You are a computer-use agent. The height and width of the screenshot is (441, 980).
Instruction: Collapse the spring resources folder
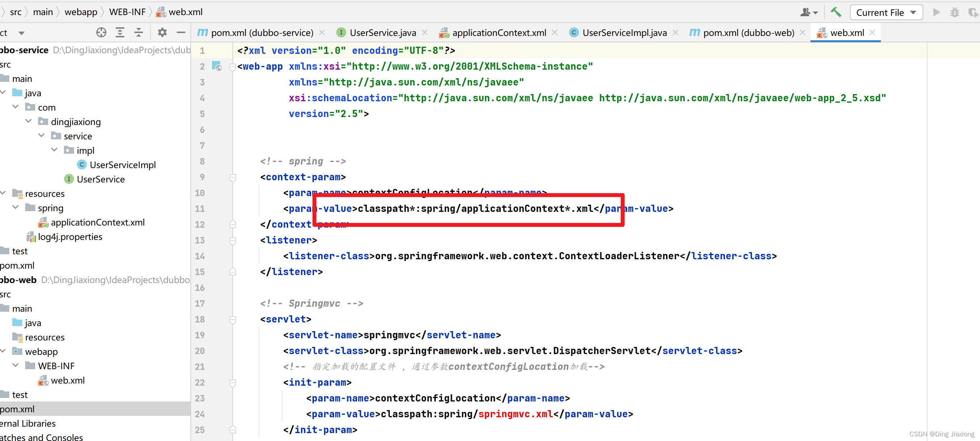pyautogui.click(x=15, y=208)
